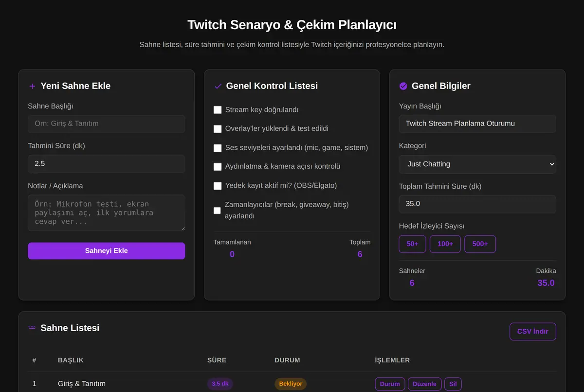Click the BAŞLIK column header

71,360
